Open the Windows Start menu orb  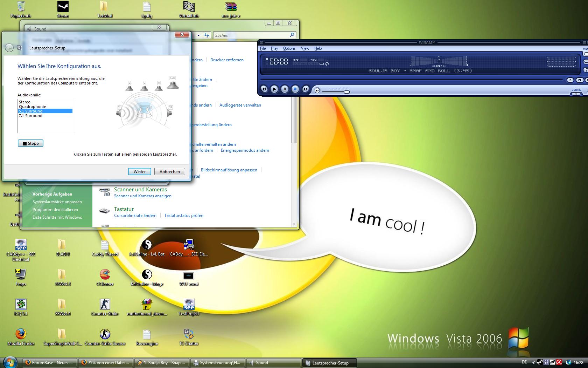(x=10, y=362)
